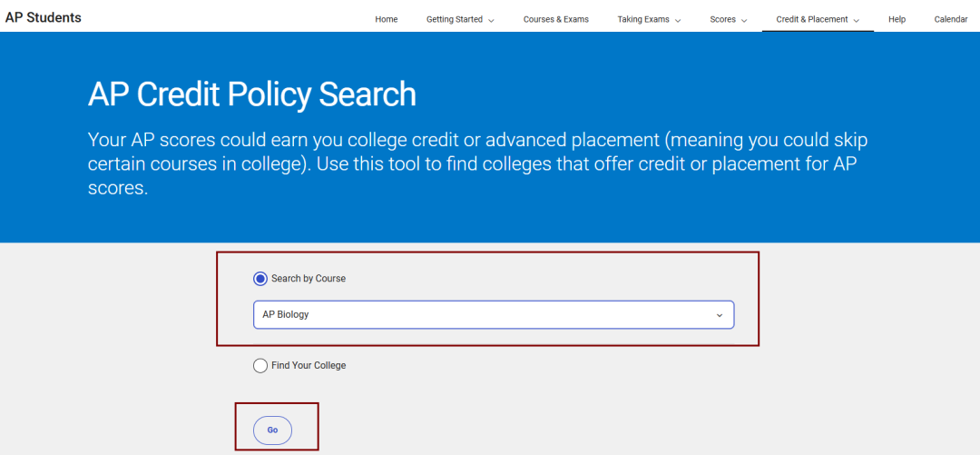980x455 pixels.
Task: Open Courses & Exams page
Action: coord(556,19)
